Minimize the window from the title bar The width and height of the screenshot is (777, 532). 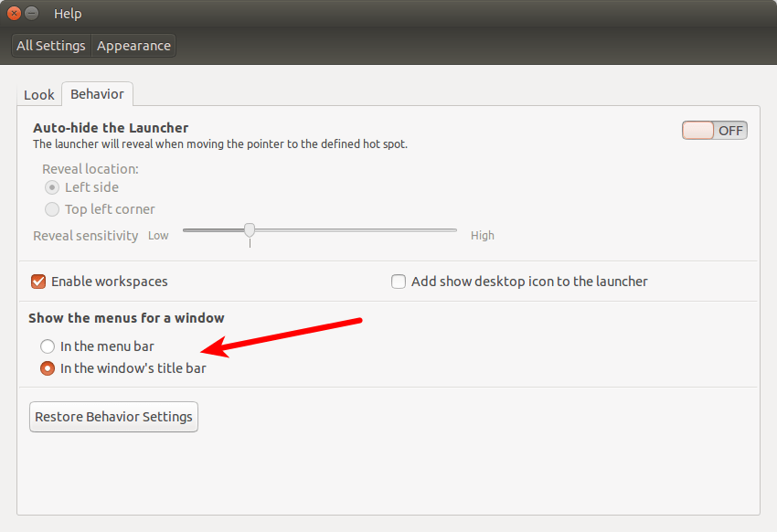pyautogui.click(x=32, y=14)
